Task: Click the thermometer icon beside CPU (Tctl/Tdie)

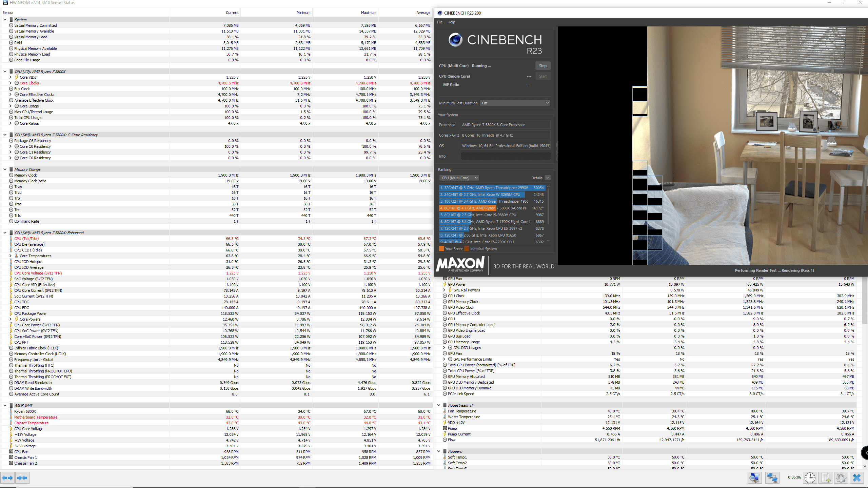Action: pyautogui.click(x=11, y=239)
